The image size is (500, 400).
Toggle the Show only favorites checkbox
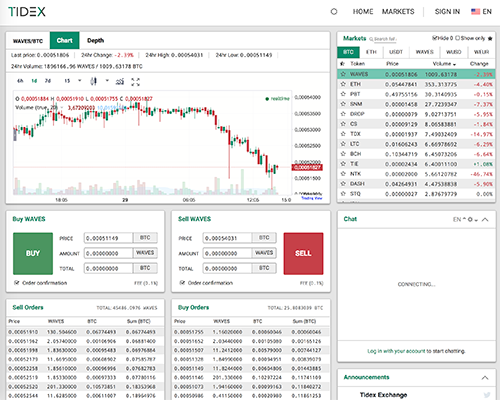[457, 38]
